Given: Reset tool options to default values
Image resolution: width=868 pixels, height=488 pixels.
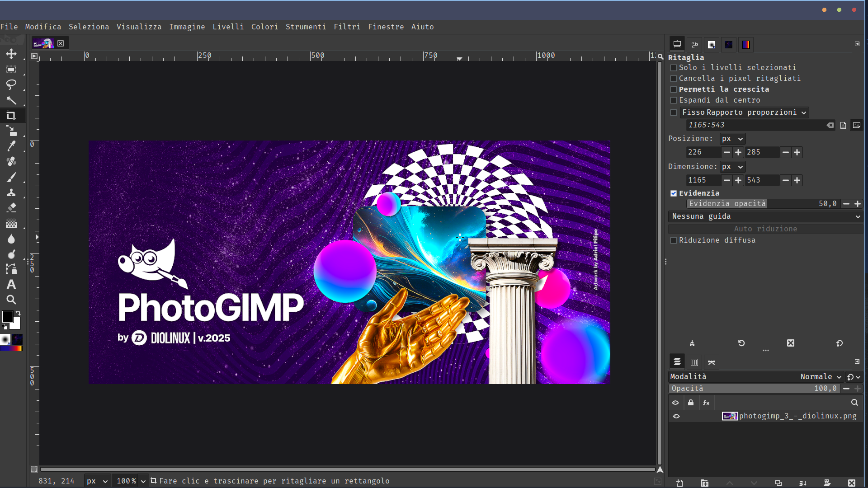Looking at the screenshot, I should (840, 343).
